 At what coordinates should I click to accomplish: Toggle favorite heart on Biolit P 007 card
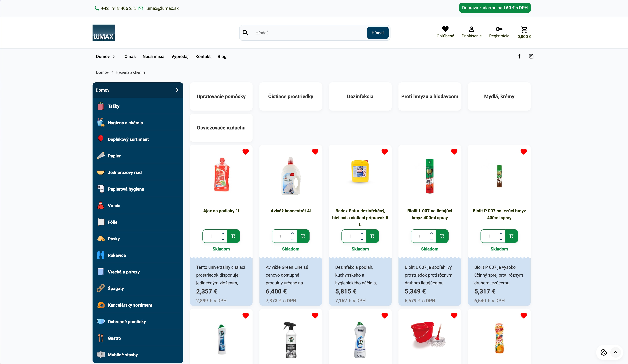(x=524, y=152)
